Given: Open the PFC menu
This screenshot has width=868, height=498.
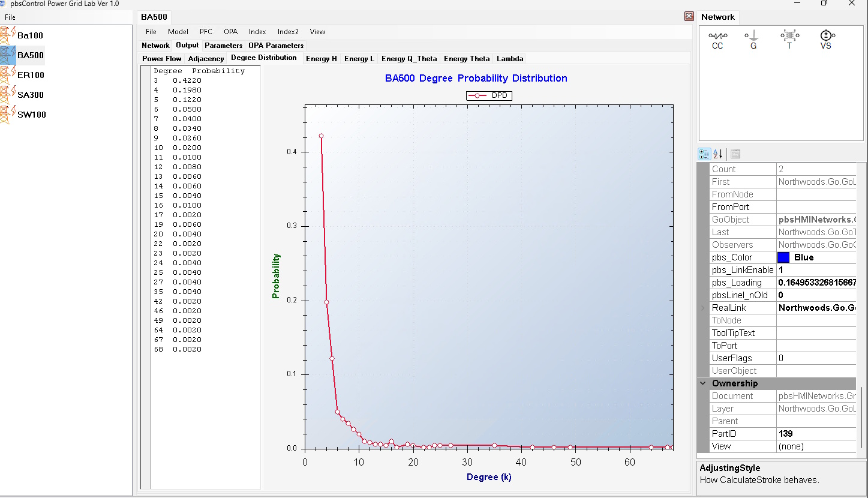Looking at the screenshot, I should (206, 32).
